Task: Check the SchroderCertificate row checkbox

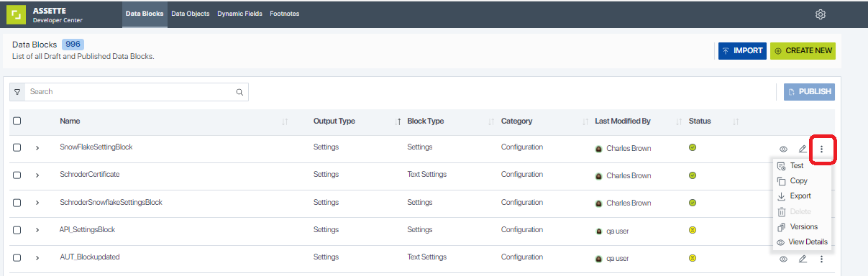Action: pyautogui.click(x=17, y=175)
